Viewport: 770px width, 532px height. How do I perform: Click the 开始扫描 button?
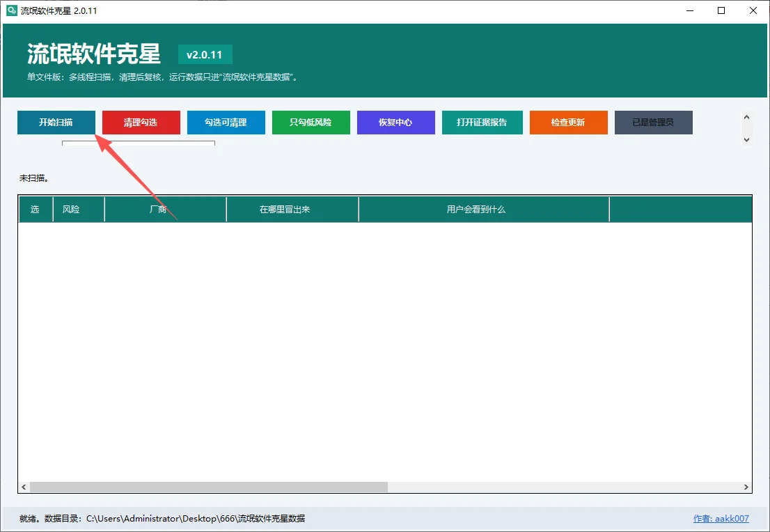coord(56,123)
